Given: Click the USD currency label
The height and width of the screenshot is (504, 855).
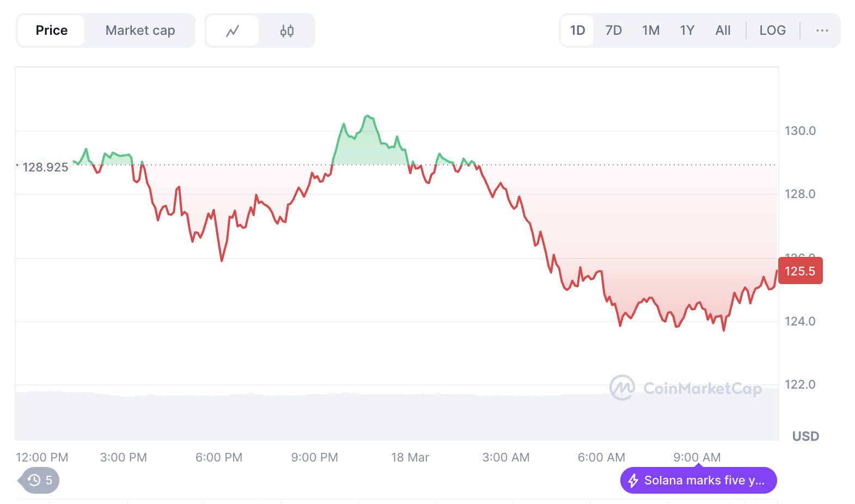Looking at the screenshot, I should 805,437.
